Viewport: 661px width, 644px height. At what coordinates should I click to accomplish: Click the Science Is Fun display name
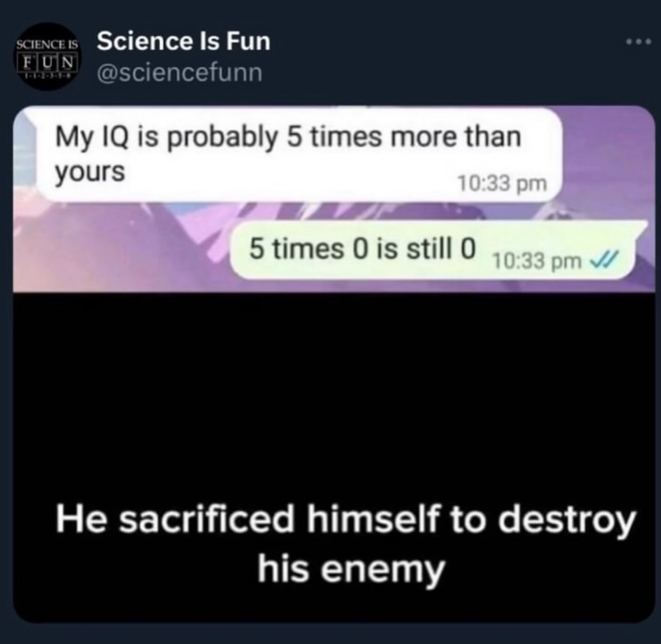[183, 42]
